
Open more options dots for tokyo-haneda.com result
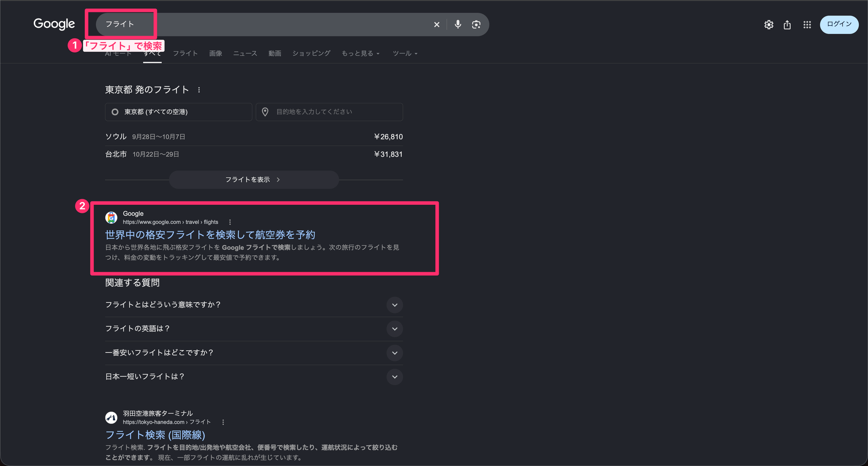pyautogui.click(x=223, y=422)
